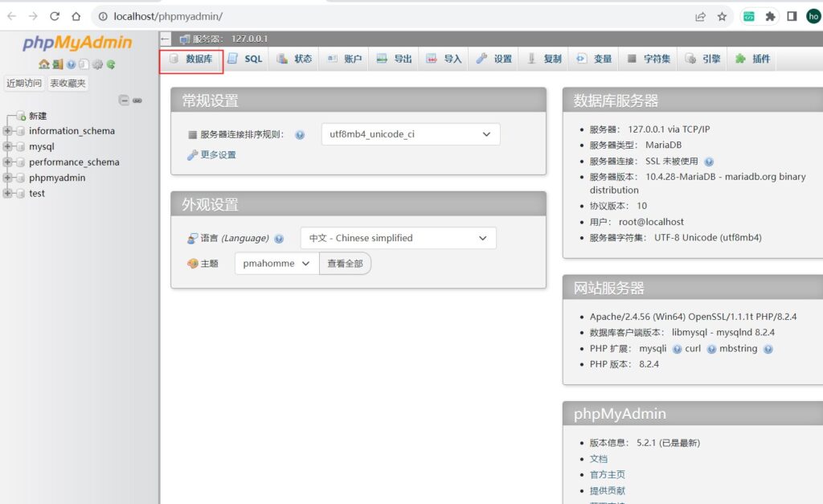Open the 文档 link
The height and width of the screenshot is (504, 823).
pos(598,459)
